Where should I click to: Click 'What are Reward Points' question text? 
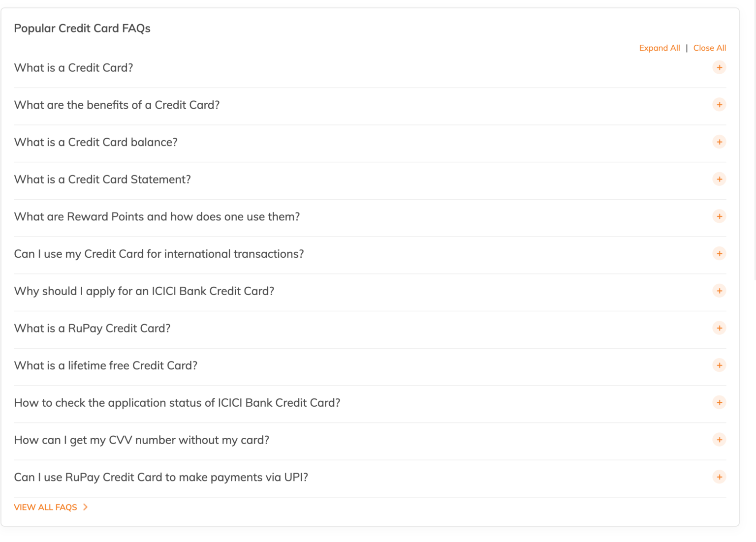157,216
